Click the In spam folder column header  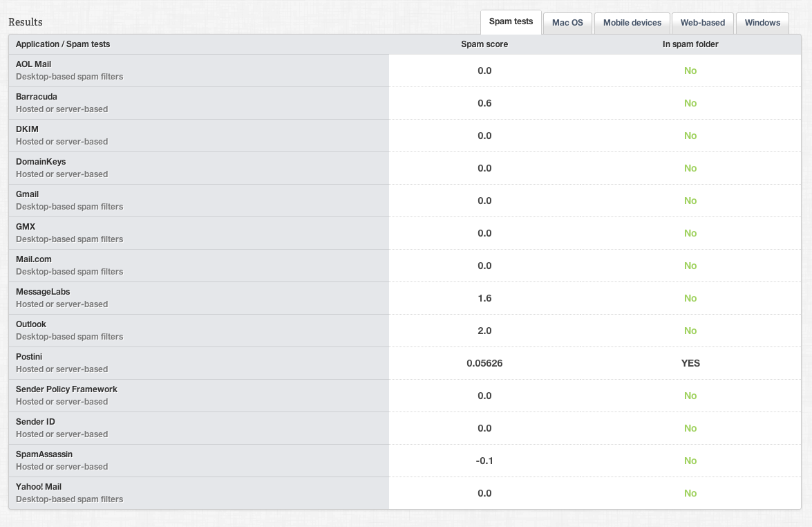690,44
